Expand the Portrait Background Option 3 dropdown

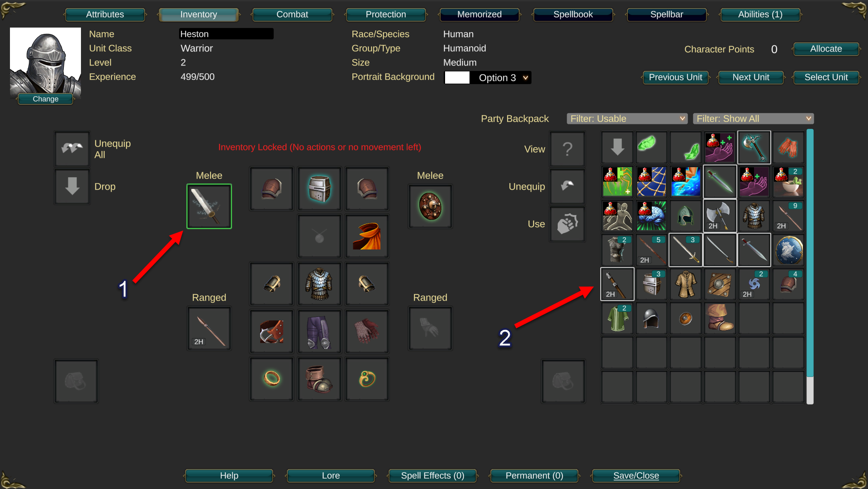(501, 78)
